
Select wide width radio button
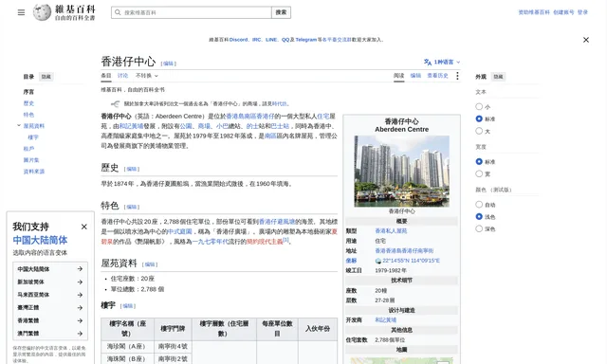tap(479, 173)
